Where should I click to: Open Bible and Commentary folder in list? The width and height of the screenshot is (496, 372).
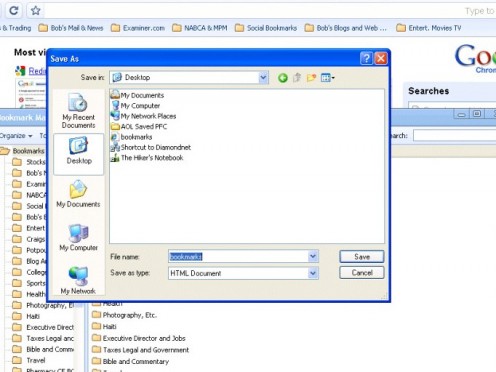130,361
